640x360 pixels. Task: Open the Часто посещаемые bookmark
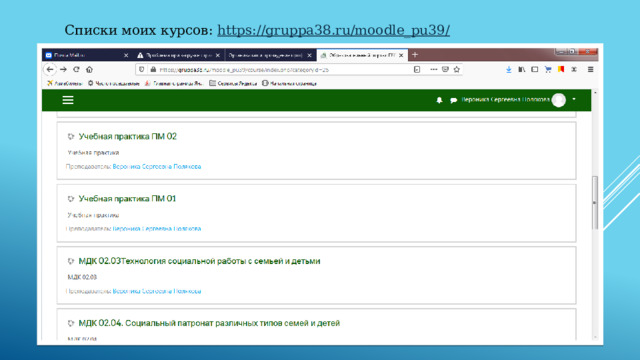pyautogui.click(x=113, y=83)
